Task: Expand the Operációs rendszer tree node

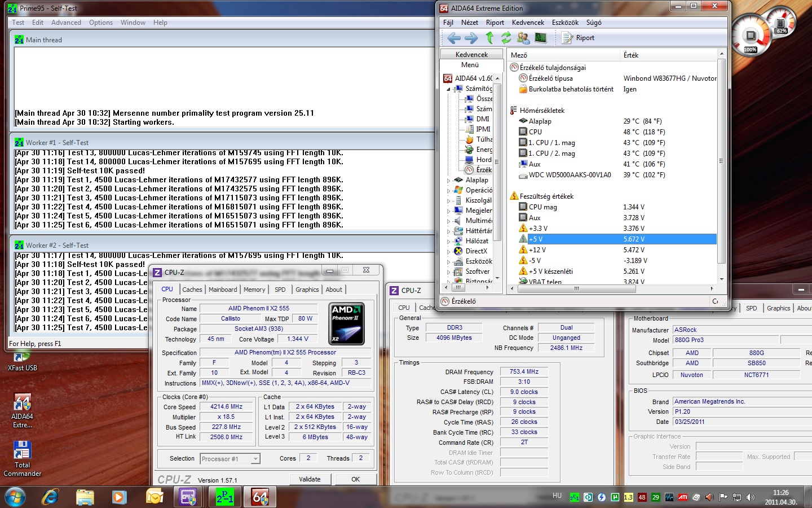Action: point(449,191)
